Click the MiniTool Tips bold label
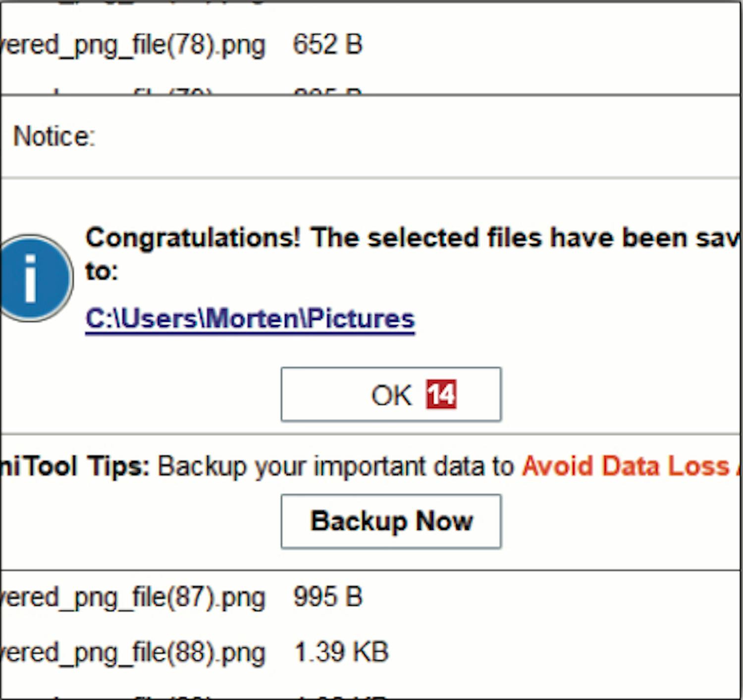 click(74, 466)
